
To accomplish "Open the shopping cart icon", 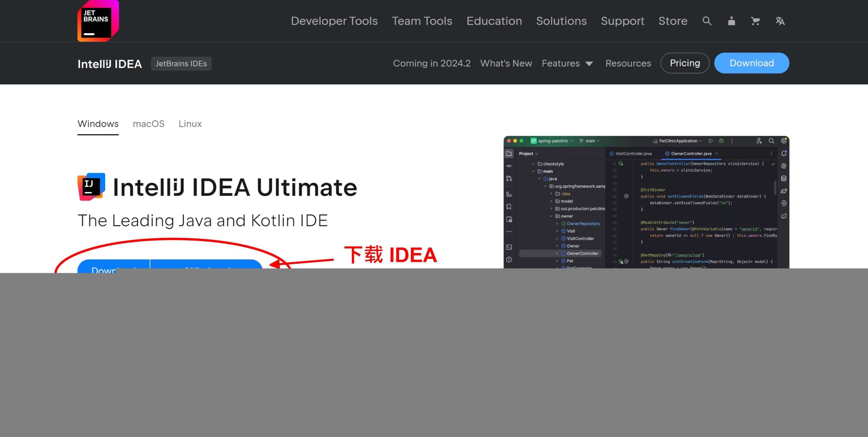I will (755, 21).
